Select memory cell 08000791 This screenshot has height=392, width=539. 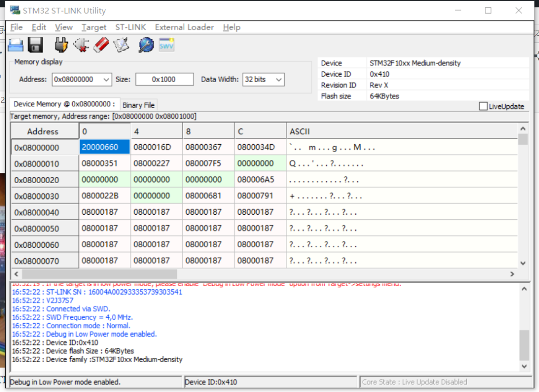tap(261, 196)
